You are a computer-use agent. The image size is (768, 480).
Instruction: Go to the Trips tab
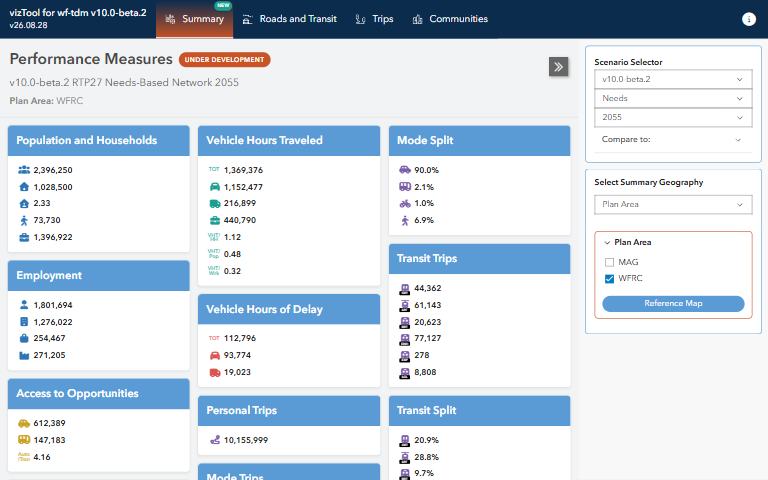374,19
